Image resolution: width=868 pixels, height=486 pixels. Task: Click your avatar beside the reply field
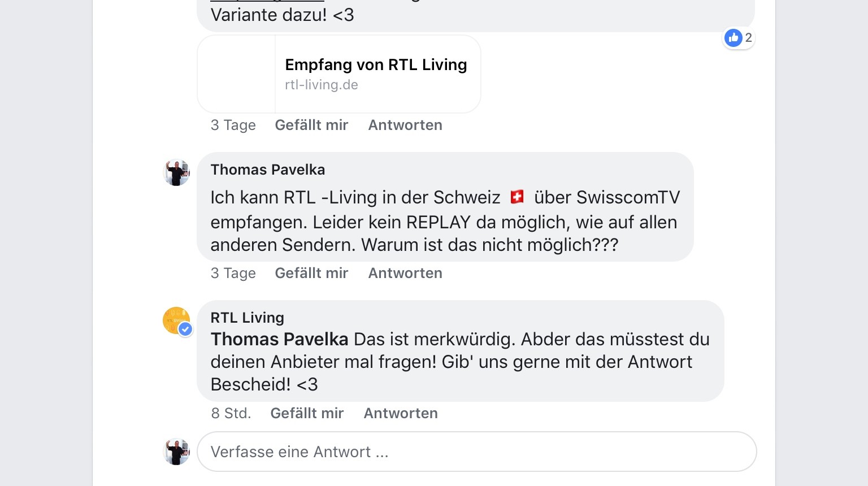[x=176, y=452]
